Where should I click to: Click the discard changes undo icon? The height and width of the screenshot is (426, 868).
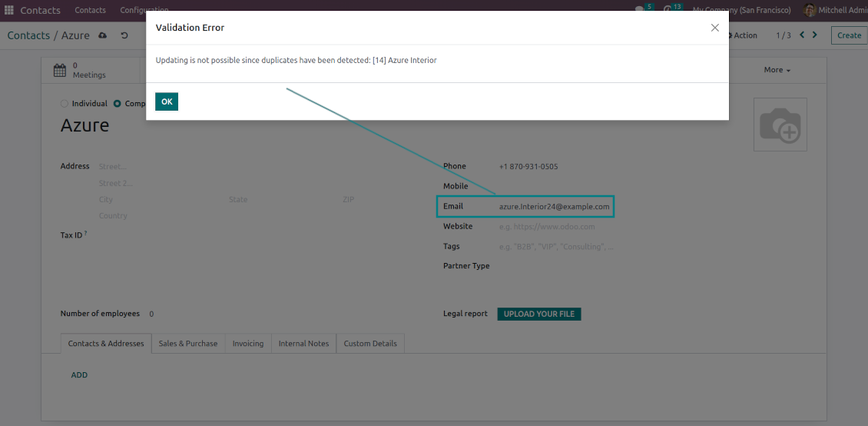124,35
